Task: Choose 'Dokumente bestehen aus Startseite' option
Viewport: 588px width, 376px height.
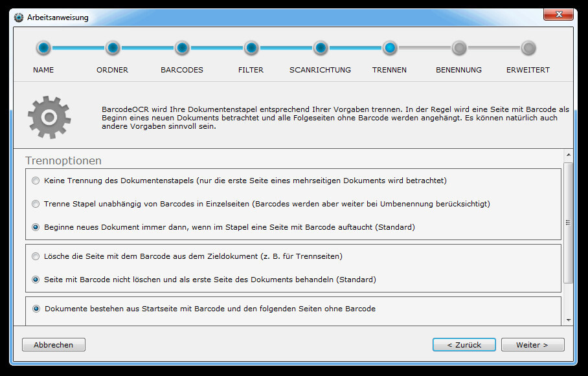Action: point(36,309)
